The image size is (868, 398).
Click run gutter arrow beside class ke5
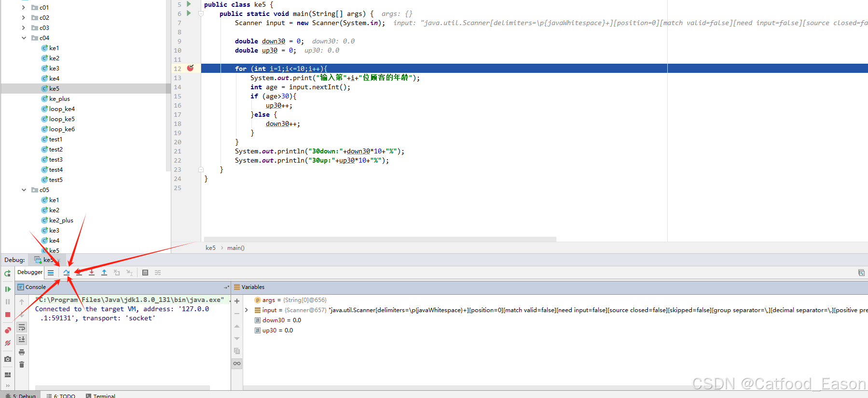tap(189, 4)
